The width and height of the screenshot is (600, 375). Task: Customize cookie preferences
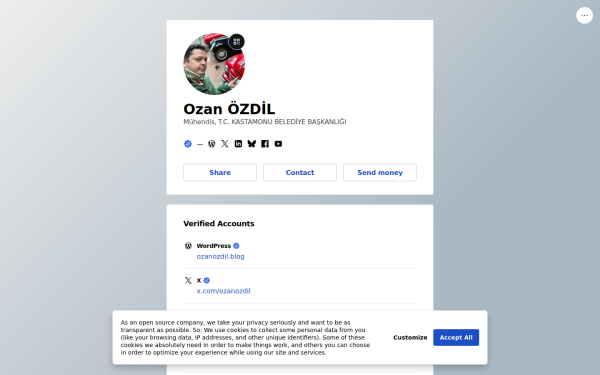(x=410, y=338)
